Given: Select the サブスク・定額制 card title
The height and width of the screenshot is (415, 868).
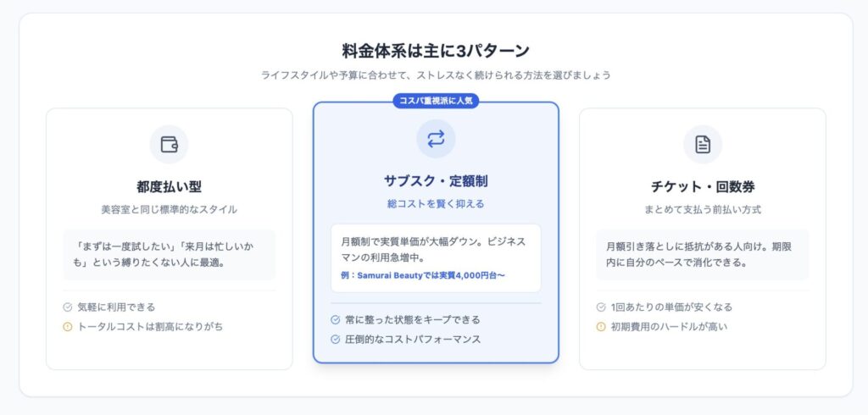Looking at the screenshot, I should (x=436, y=181).
